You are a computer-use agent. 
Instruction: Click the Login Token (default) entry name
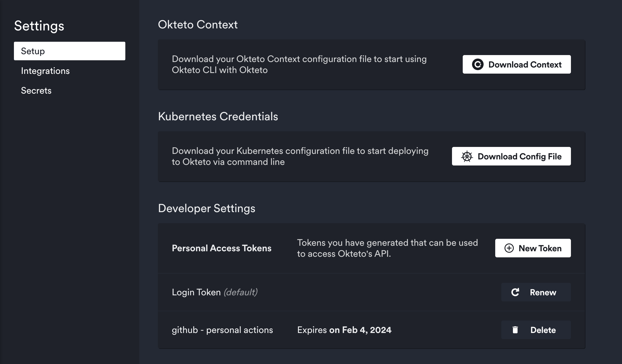215,292
